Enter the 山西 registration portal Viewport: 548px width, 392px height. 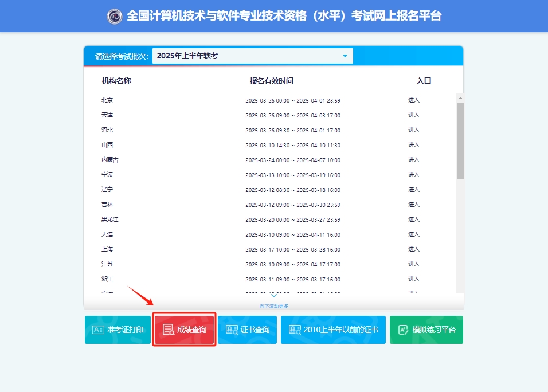point(414,145)
